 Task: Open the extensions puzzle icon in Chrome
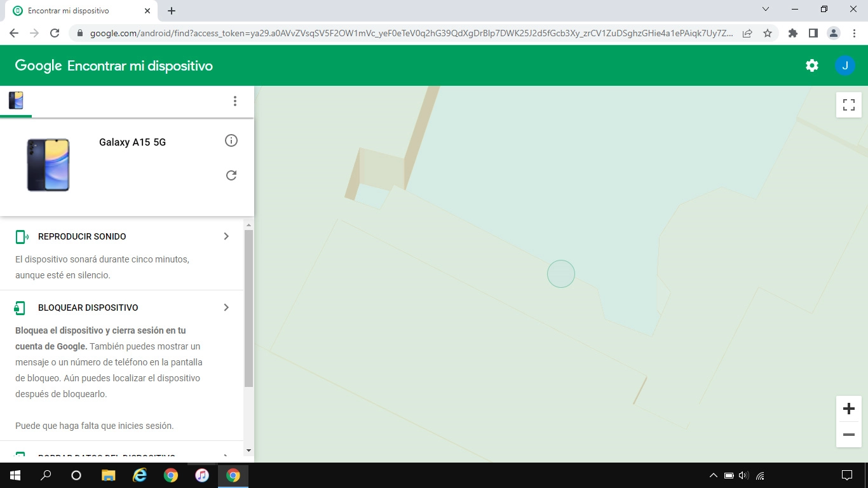792,32
